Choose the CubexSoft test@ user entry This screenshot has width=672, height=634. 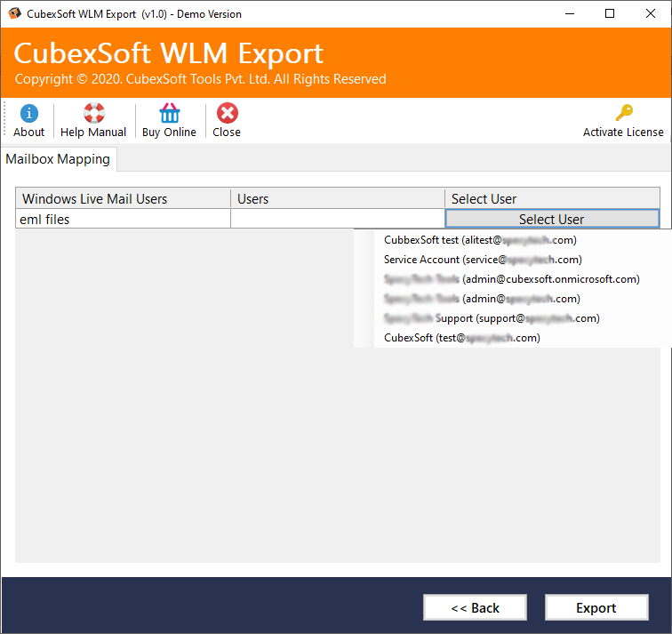coord(461,338)
